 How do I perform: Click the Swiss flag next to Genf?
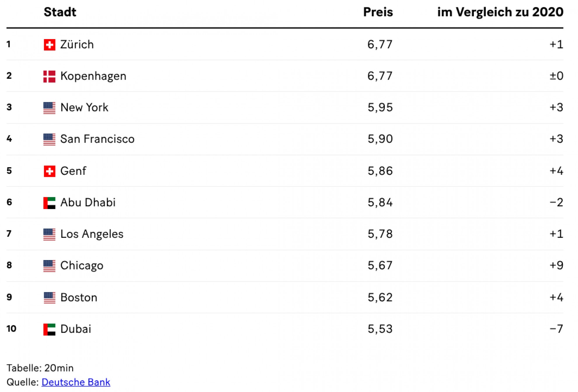(x=49, y=171)
